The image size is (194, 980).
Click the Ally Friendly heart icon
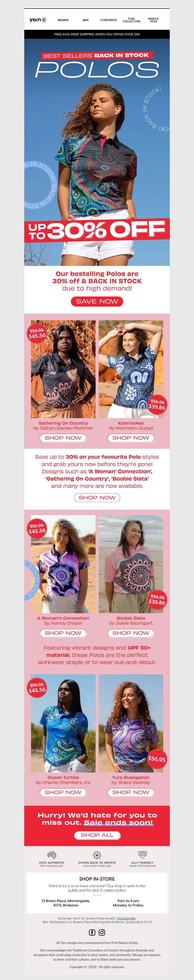point(143,855)
